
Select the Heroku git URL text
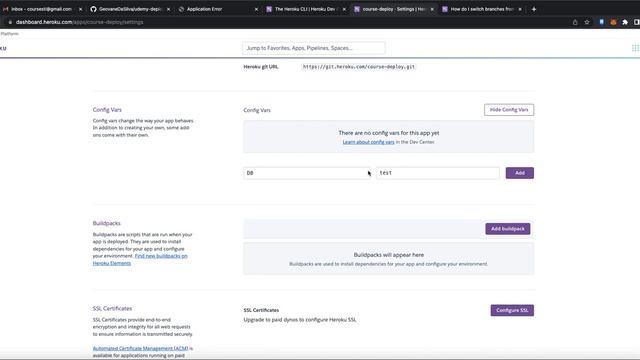[x=359, y=67]
